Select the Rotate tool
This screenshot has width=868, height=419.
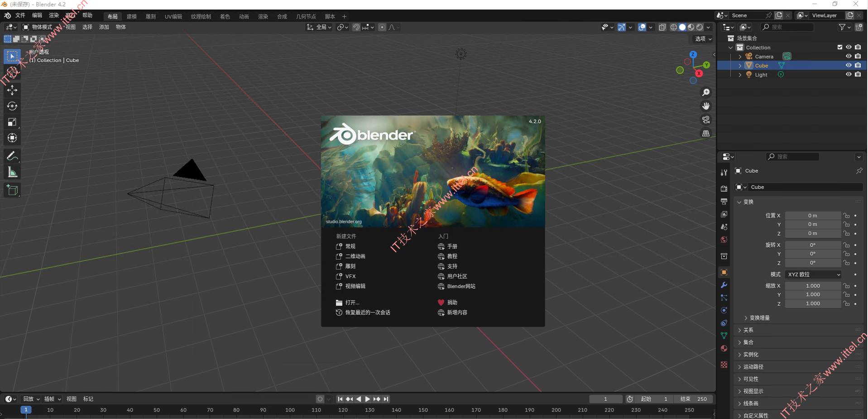pyautogui.click(x=12, y=106)
